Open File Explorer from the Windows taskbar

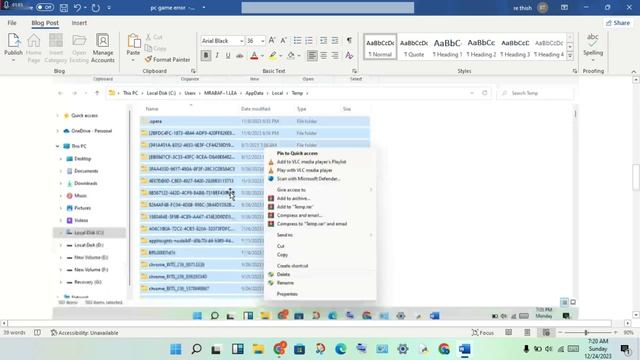(258, 349)
